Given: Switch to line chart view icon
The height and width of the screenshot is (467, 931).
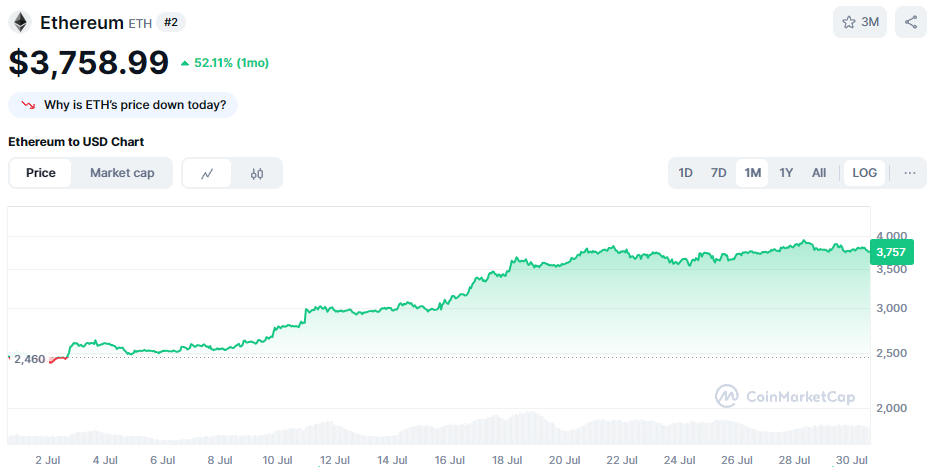Looking at the screenshot, I should pyautogui.click(x=207, y=173).
